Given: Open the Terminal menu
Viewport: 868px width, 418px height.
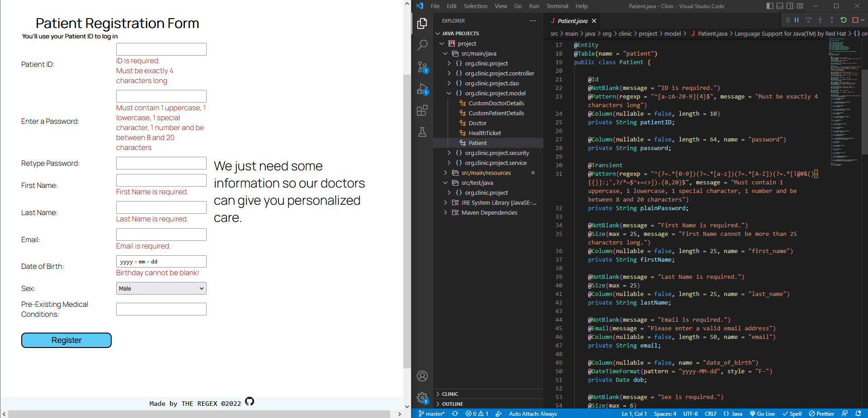Looking at the screenshot, I should 557,6.
